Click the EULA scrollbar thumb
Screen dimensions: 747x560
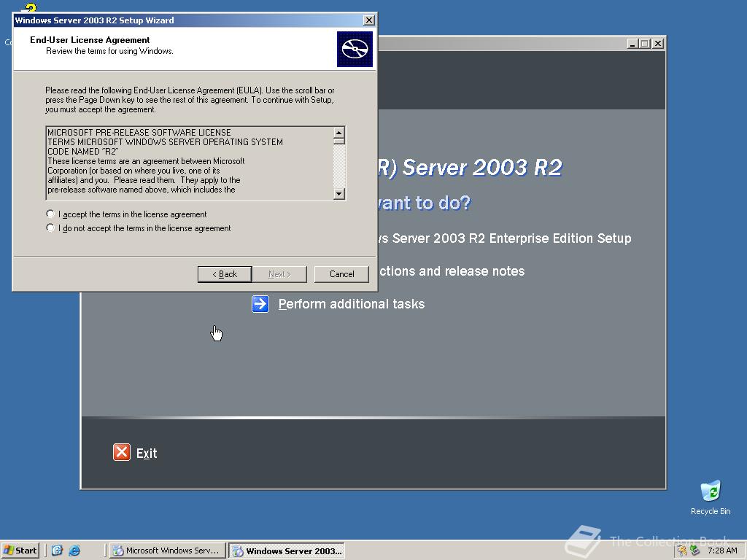coord(338,141)
